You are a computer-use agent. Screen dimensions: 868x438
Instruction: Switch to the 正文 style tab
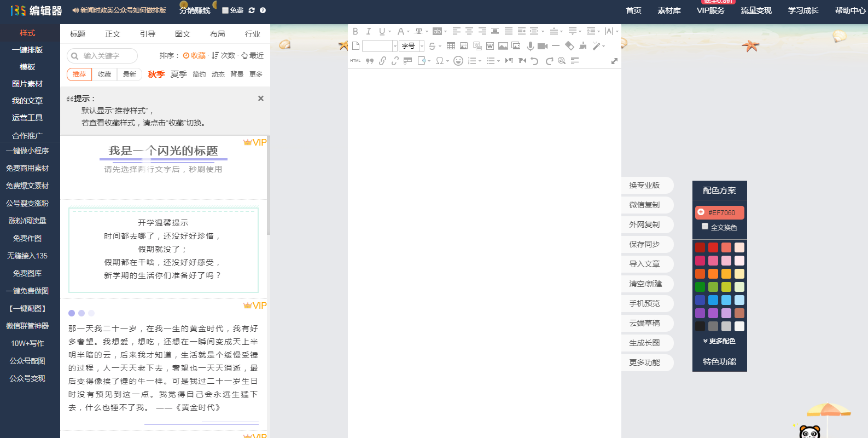point(113,34)
